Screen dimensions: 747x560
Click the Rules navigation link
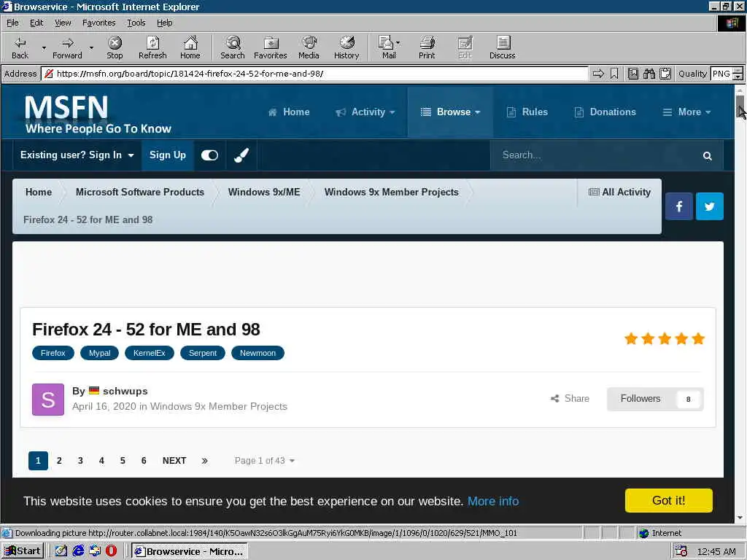pyautogui.click(x=527, y=112)
